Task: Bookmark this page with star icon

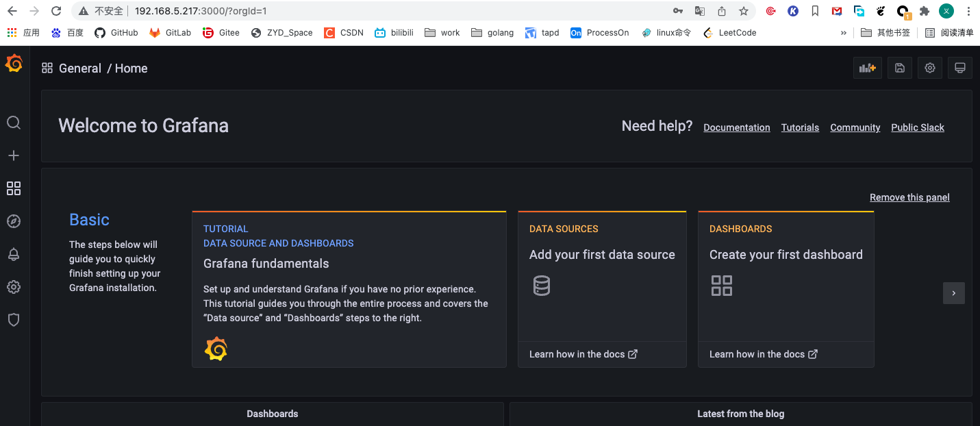Action: point(744,11)
